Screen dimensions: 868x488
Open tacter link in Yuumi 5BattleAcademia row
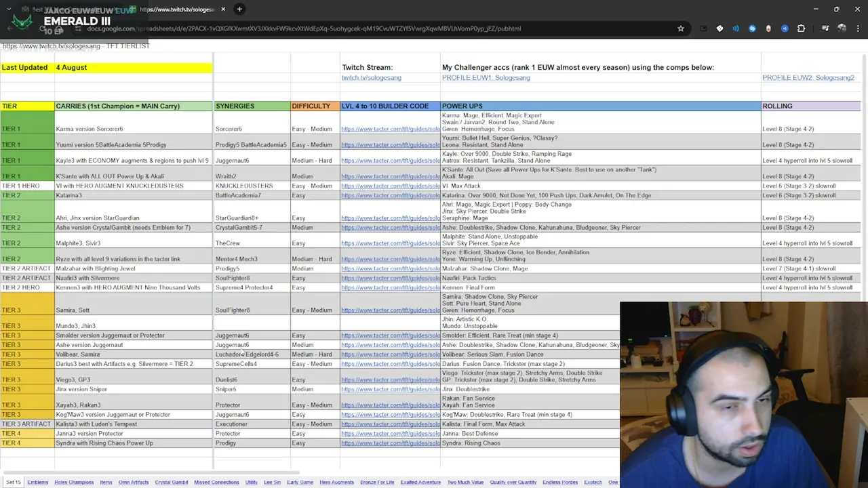pos(391,145)
